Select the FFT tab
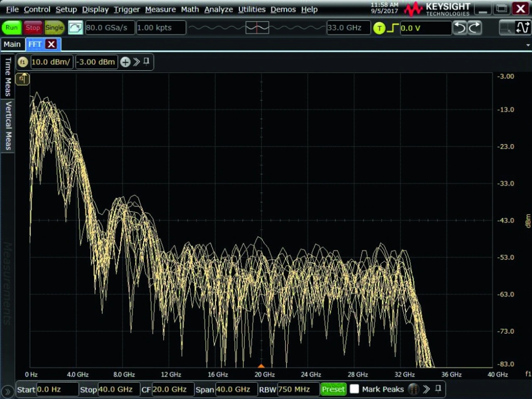Viewport: 532px width, 399px height. pyautogui.click(x=35, y=44)
